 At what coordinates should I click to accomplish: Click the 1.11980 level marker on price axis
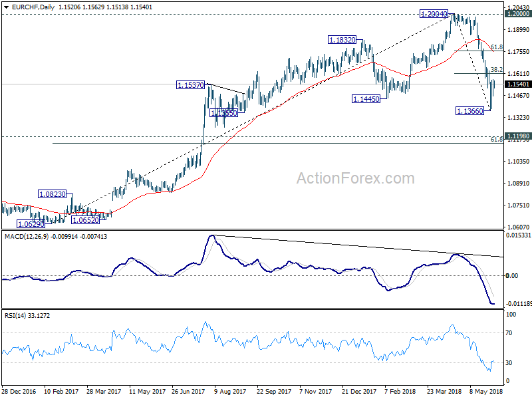point(518,136)
